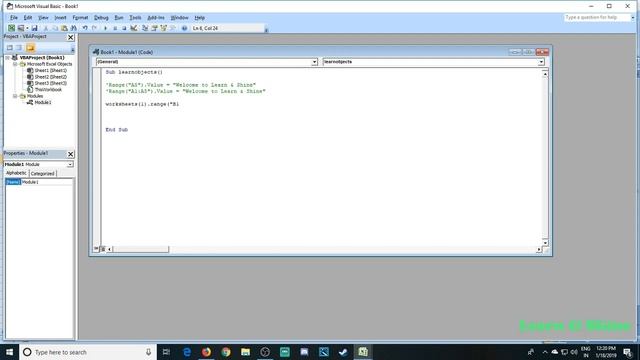Open the Debug menu

pos(101,18)
